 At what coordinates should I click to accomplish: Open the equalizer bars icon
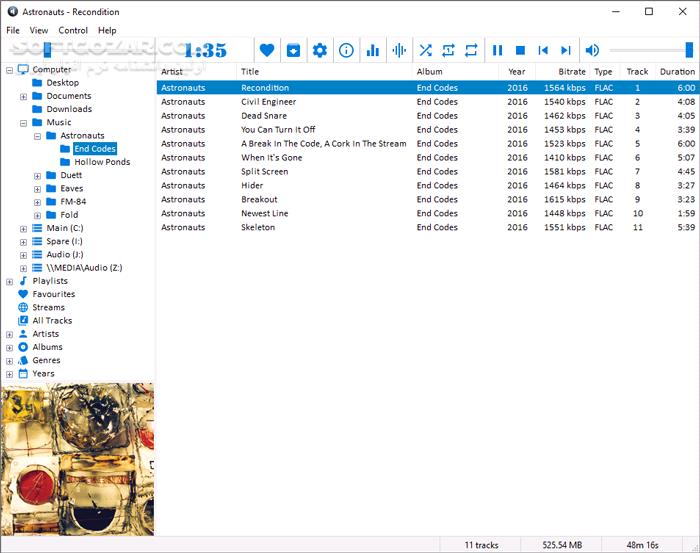pyautogui.click(x=373, y=50)
